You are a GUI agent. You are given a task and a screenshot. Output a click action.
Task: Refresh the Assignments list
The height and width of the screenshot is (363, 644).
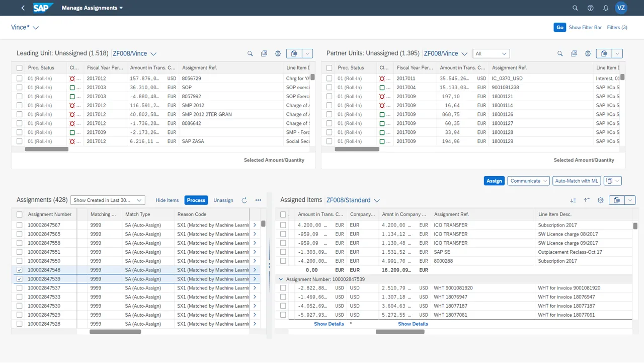pos(244,200)
